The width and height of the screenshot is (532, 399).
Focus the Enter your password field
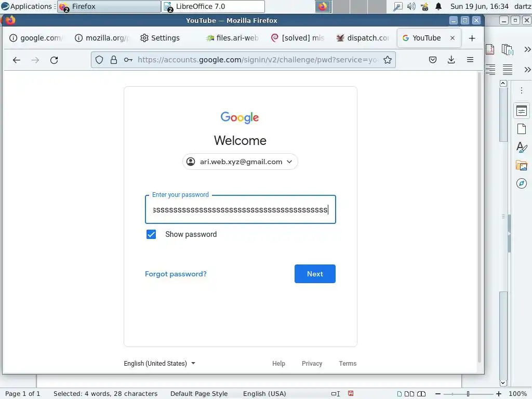tap(240, 210)
